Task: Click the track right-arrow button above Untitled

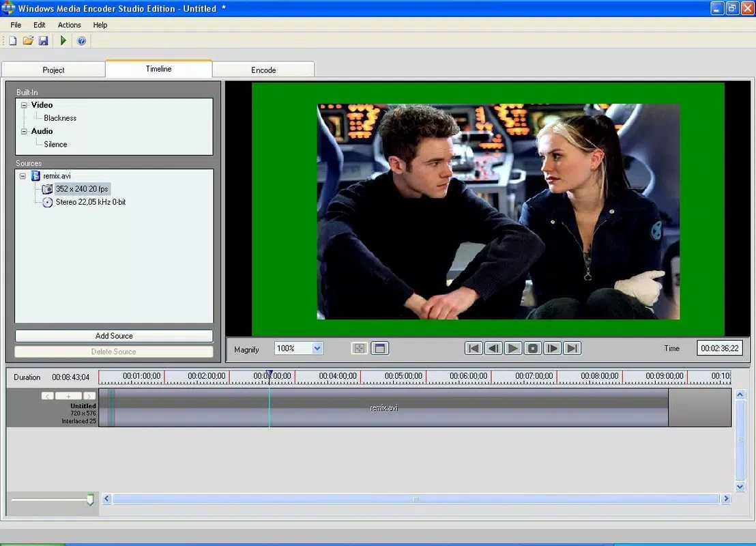Action: click(x=89, y=396)
